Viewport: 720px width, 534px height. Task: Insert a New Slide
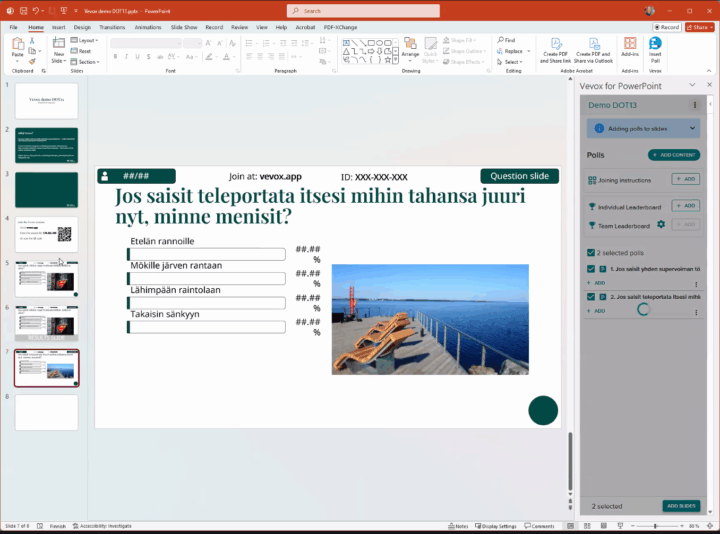click(x=59, y=50)
